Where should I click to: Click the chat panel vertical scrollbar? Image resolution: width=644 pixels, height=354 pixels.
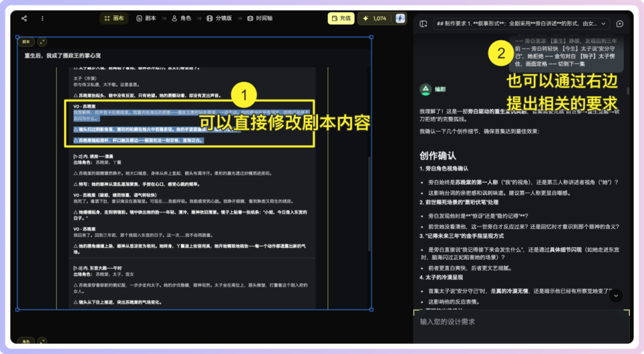coord(628,91)
